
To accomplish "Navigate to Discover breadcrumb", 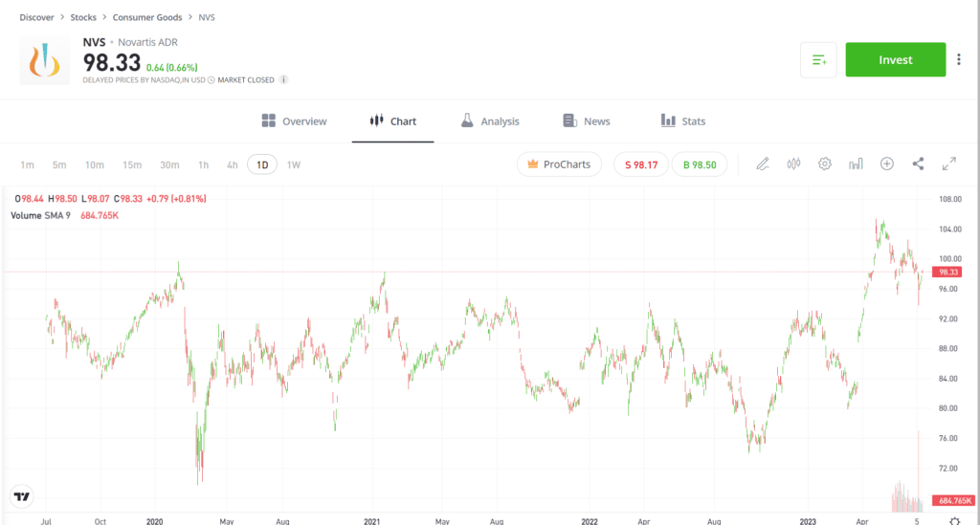I will (x=37, y=17).
